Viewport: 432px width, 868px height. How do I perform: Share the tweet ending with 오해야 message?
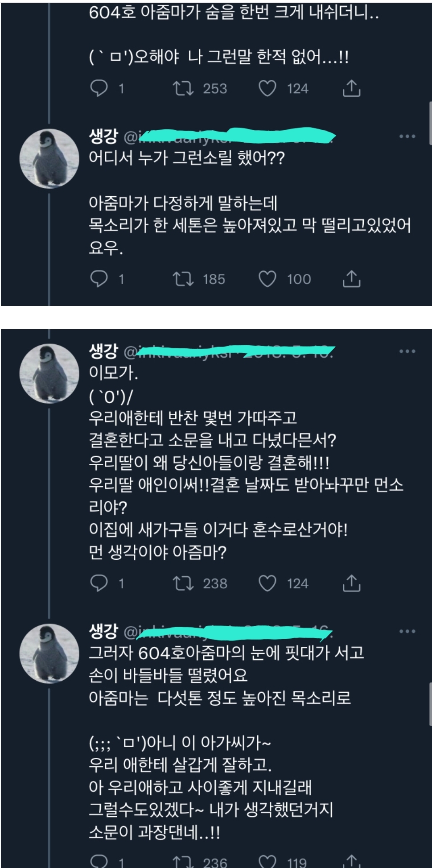(x=351, y=88)
